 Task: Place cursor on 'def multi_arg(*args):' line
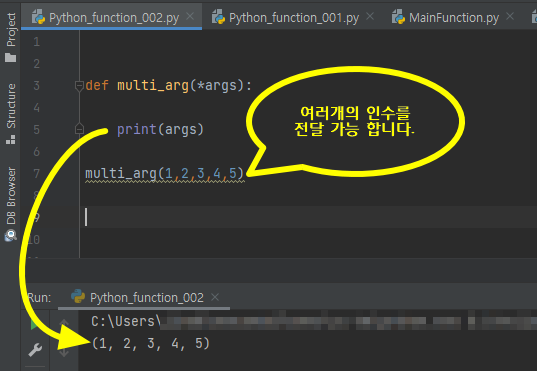168,85
